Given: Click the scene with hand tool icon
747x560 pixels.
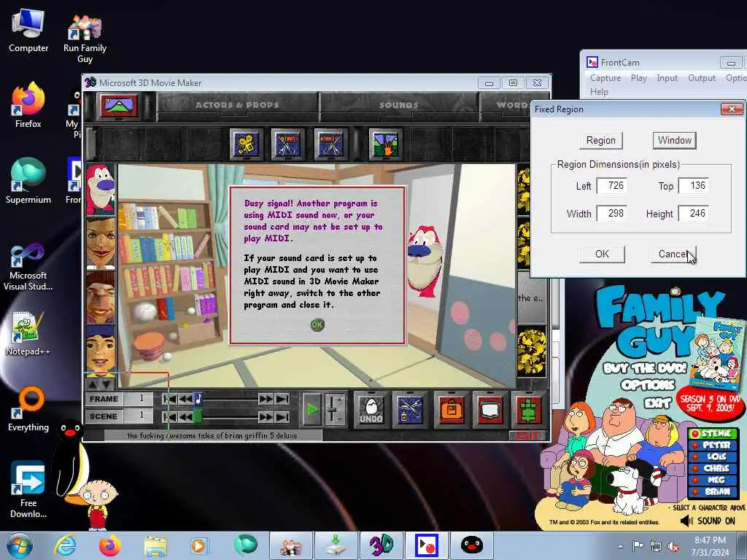Looking at the screenshot, I should pyautogui.click(x=385, y=144).
